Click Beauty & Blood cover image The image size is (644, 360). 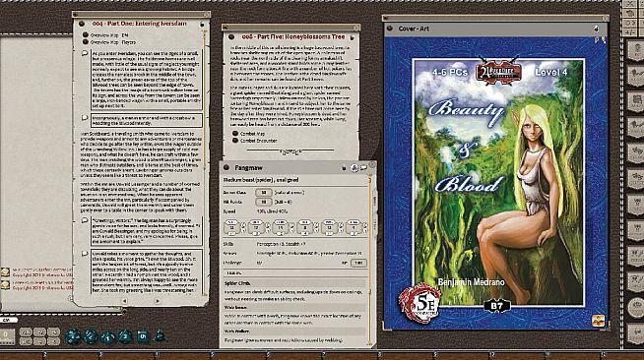[498, 183]
